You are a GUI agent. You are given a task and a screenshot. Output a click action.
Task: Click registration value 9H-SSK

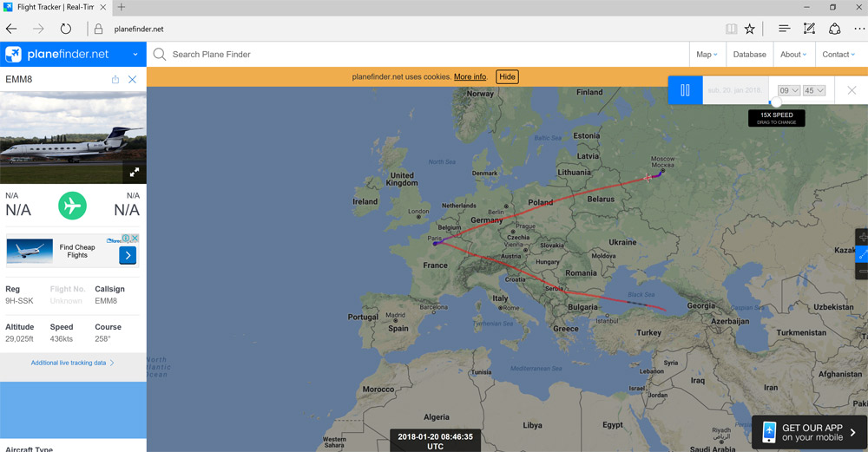[x=19, y=301]
